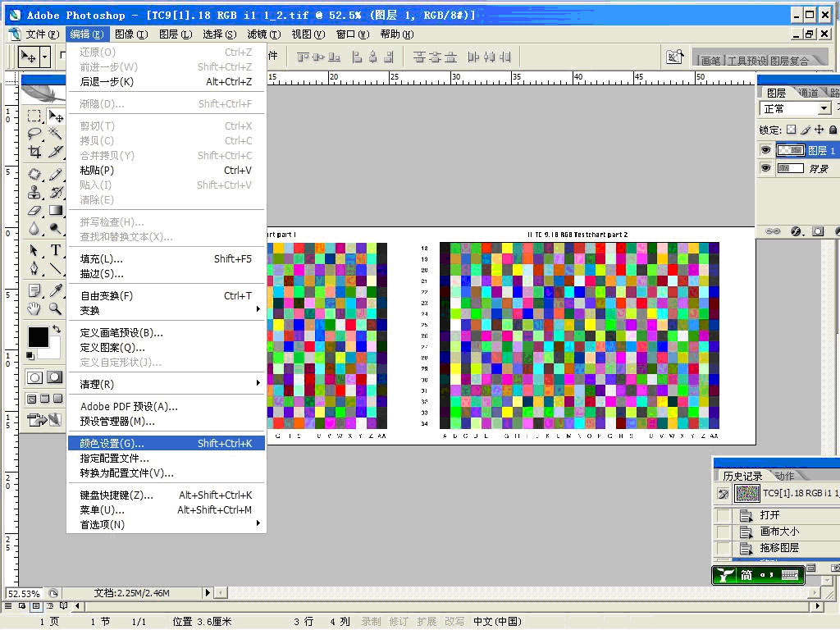Image resolution: width=840 pixels, height=630 pixels.
Task: Select the Type tool
Action: pos(55,250)
